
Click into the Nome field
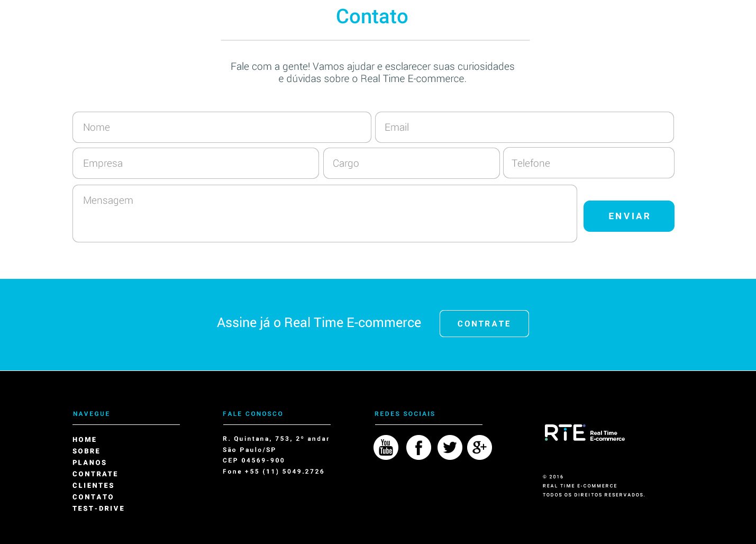pos(222,127)
